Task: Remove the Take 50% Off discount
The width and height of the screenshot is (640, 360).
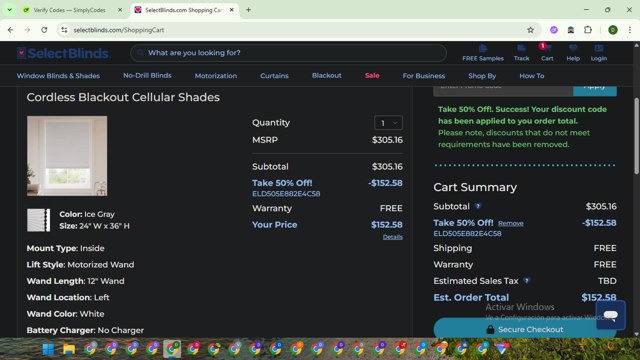Action: [510, 223]
